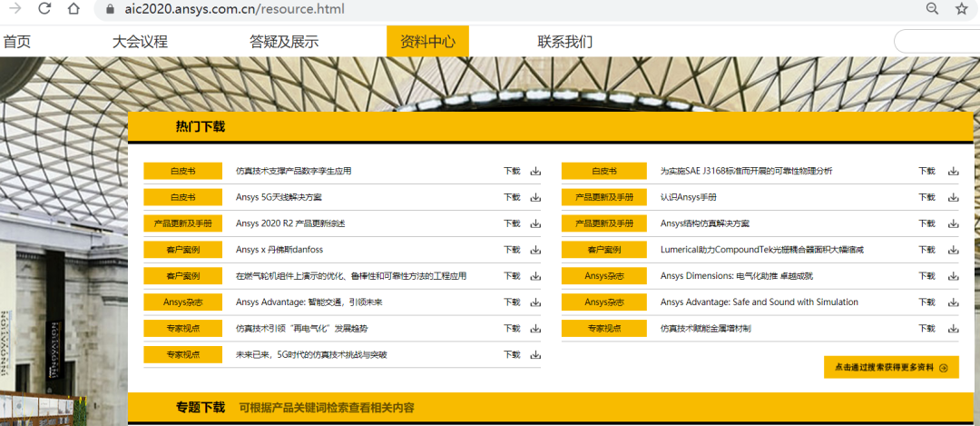Viewport: 980px width, 426px height.
Task: Open title Ansys 2020 R2 产品更新综述
Action: 290,223
